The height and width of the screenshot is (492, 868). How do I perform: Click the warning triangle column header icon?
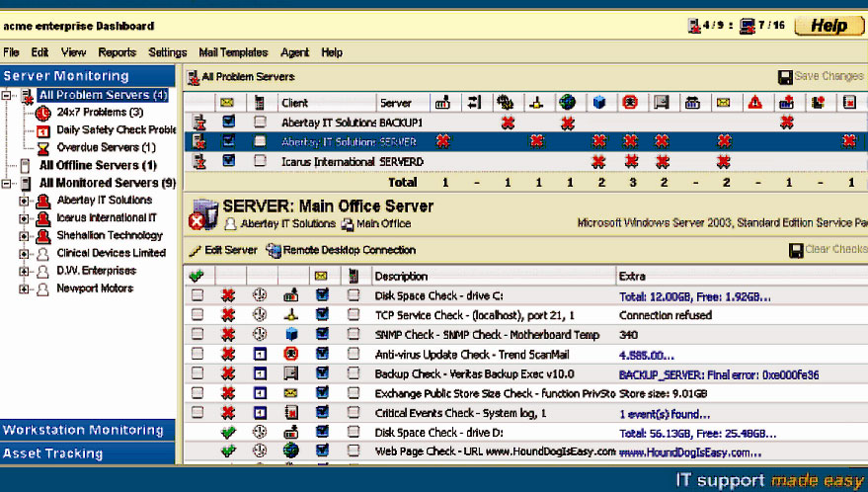point(754,103)
